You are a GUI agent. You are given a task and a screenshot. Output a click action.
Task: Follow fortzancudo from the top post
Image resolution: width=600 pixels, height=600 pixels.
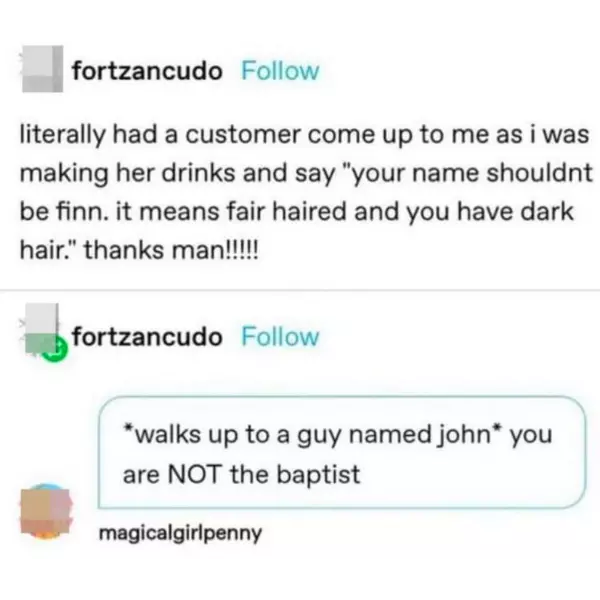point(280,71)
